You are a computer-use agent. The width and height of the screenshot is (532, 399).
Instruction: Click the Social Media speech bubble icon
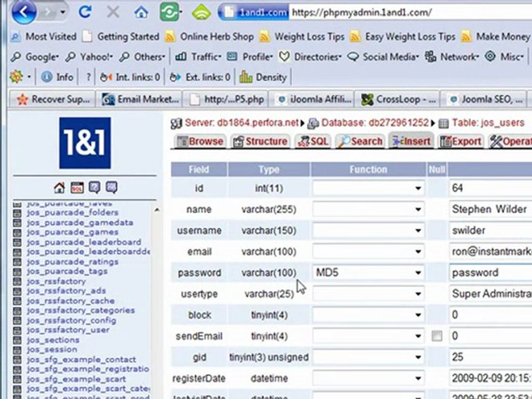(x=353, y=57)
